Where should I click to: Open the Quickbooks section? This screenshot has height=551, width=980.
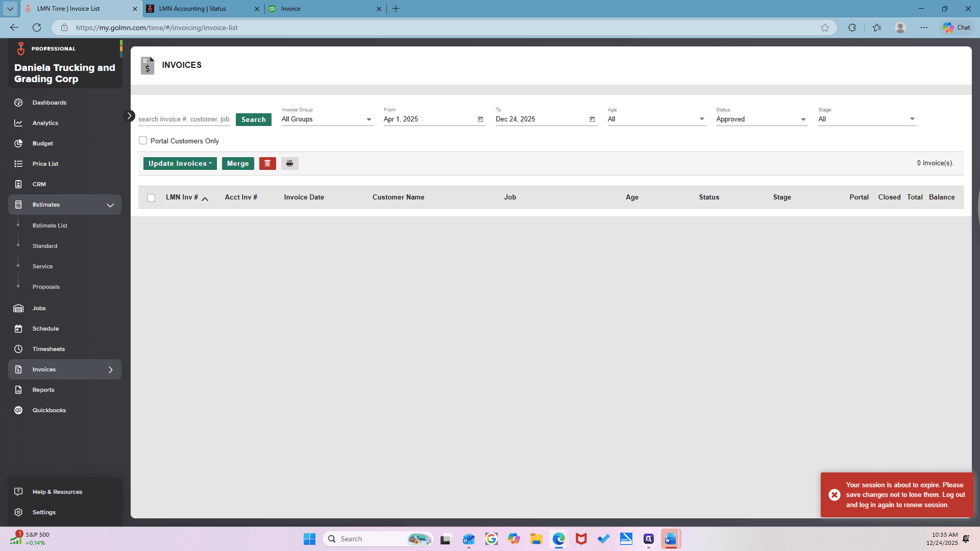tap(49, 410)
